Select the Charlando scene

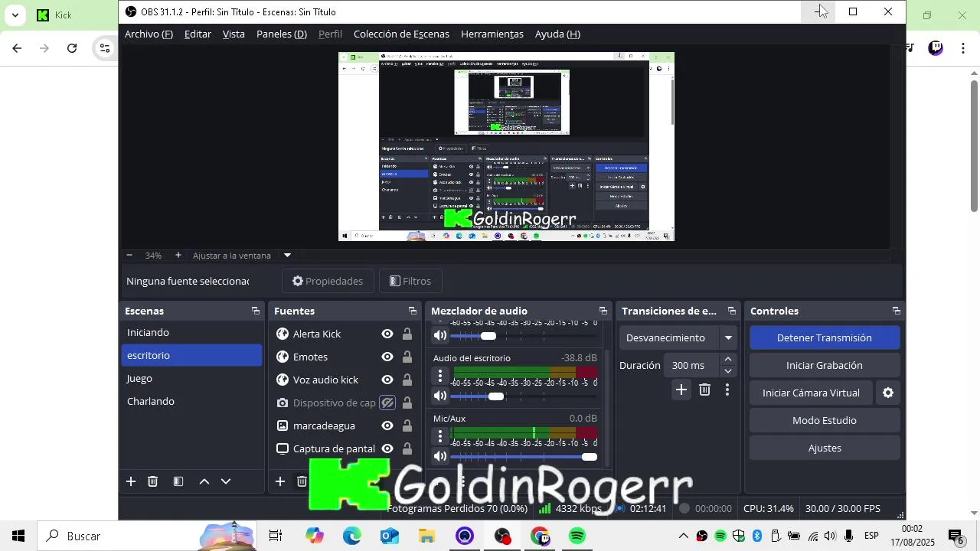pyautogui.click(x=191, y=401)
